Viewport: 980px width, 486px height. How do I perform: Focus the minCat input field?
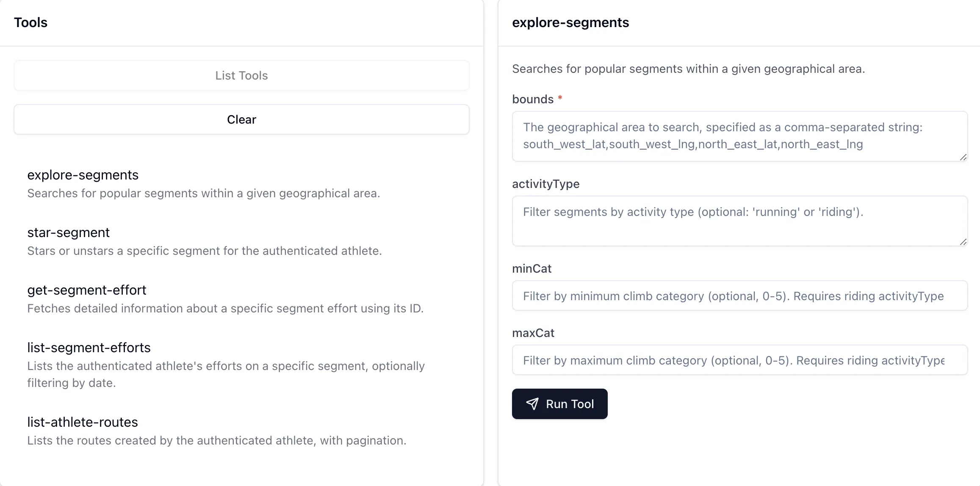coord(739,296)
